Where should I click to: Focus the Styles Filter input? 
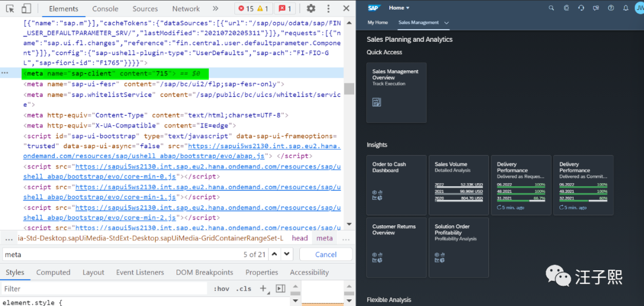tap(105, 289)
